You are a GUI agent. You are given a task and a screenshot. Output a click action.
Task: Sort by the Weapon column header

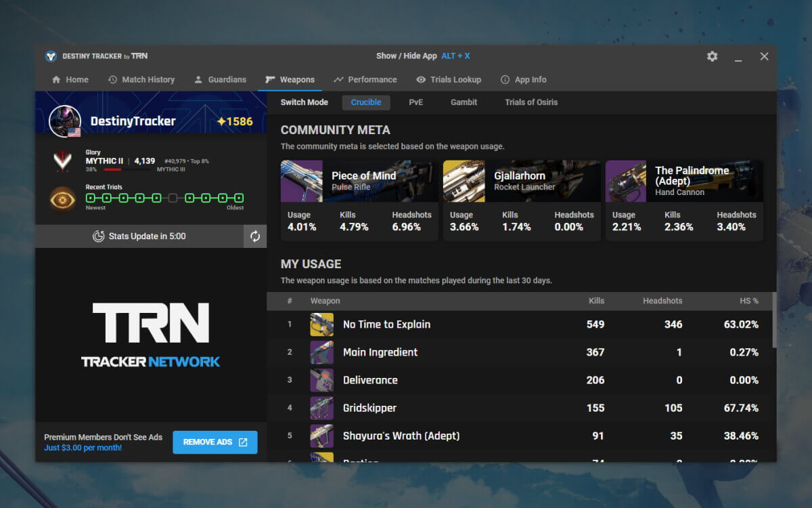325,301
